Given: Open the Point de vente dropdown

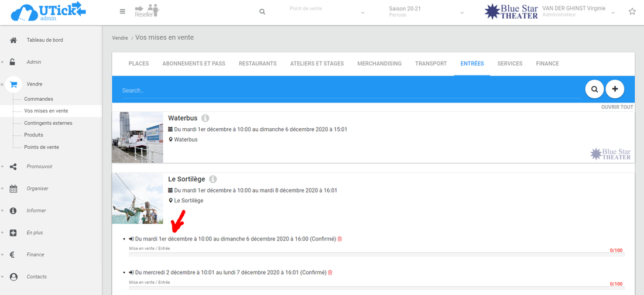Looking at the screenshot, I should (327, 12).
